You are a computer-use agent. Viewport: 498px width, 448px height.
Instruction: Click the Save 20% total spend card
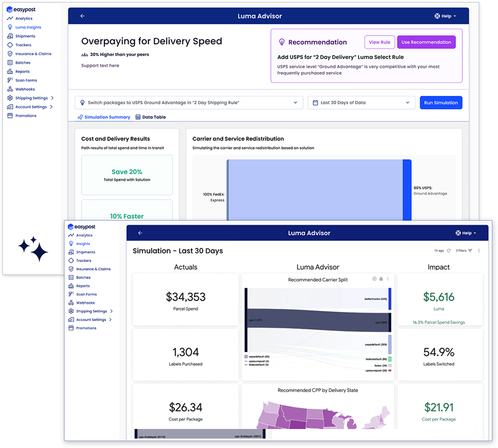[x=127, y=175]
